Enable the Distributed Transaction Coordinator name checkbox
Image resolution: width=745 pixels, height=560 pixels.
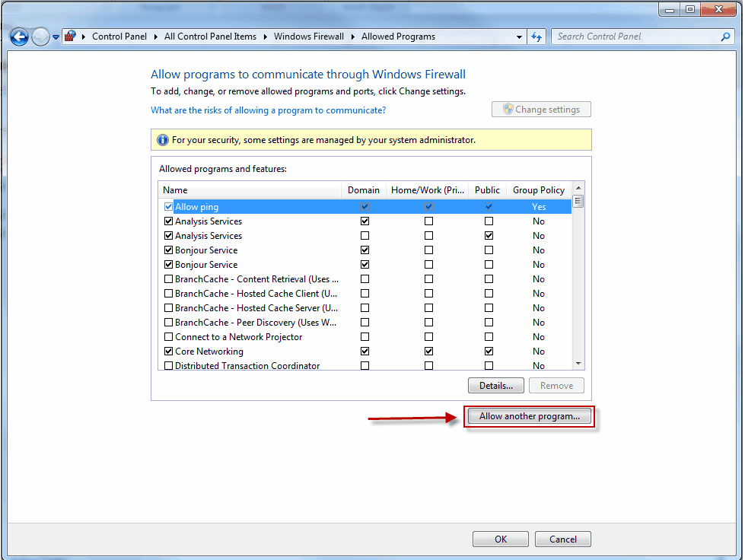click(x=168, y=366)
